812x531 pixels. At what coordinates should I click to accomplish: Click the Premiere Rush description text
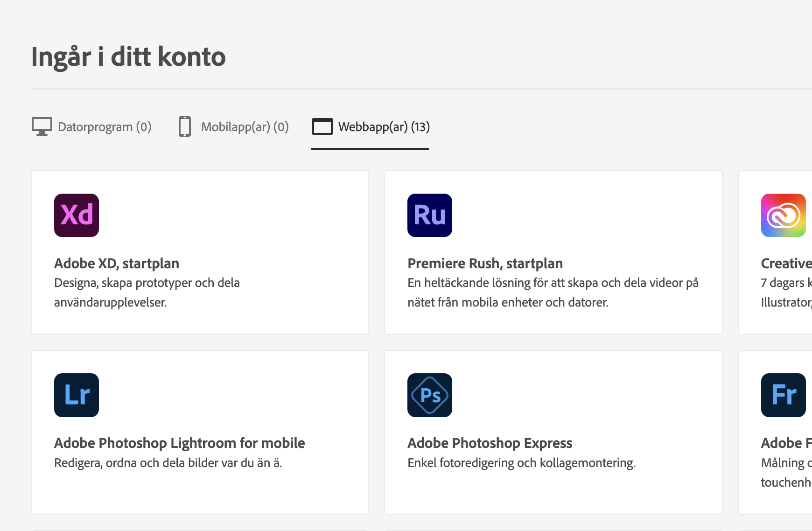(553, 292)
